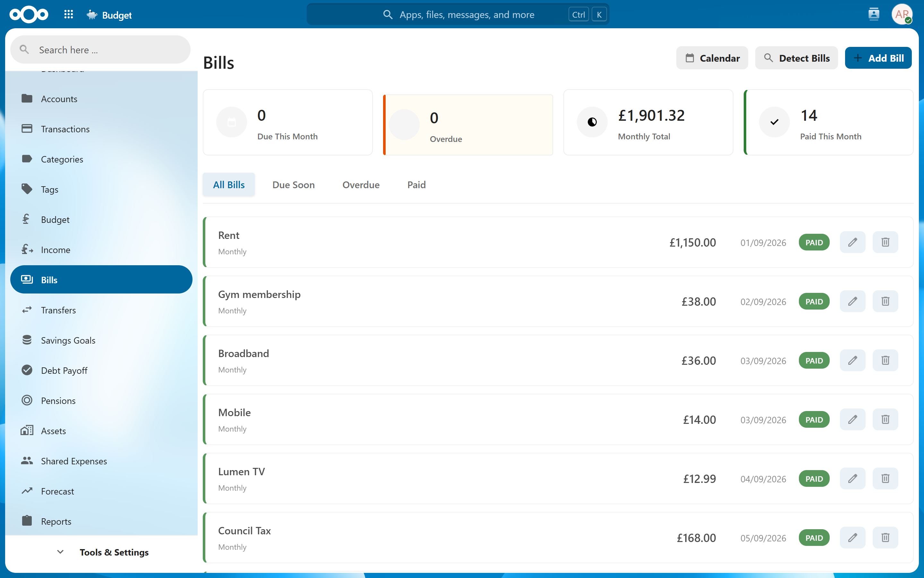This screenshot has height=578, width=924.
Task: Edit the Rent bill
Action: [852, 242]
